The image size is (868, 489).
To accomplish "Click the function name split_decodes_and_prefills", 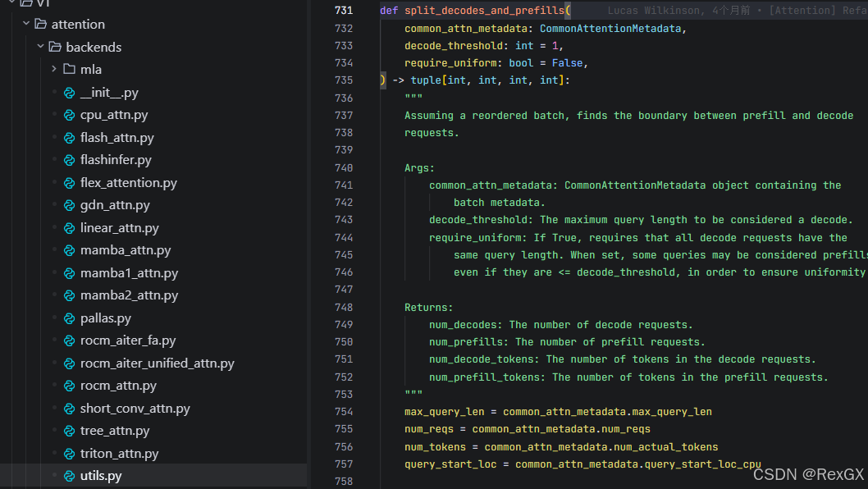I will 484,11.
